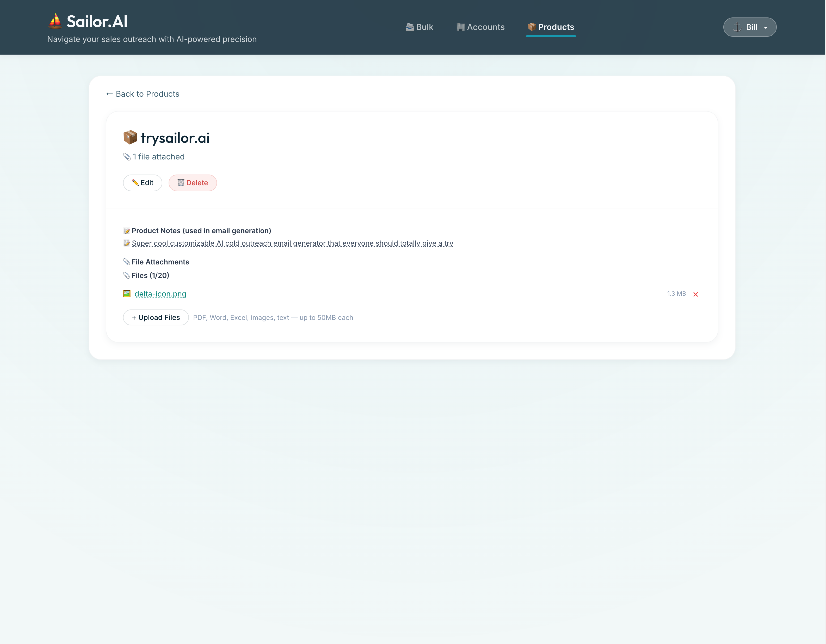Go back via Back to Products link
Screen dimensions: 826x644
143,94
